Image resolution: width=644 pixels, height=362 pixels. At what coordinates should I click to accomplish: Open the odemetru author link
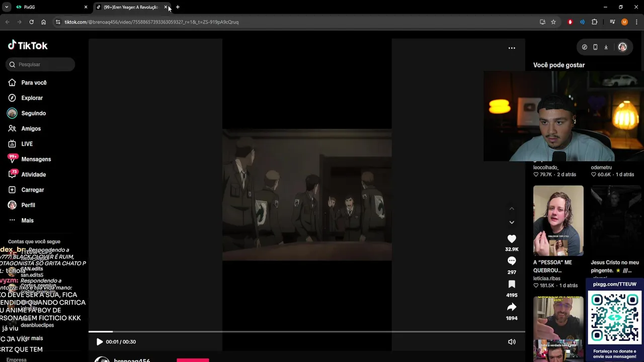point(601,167)
